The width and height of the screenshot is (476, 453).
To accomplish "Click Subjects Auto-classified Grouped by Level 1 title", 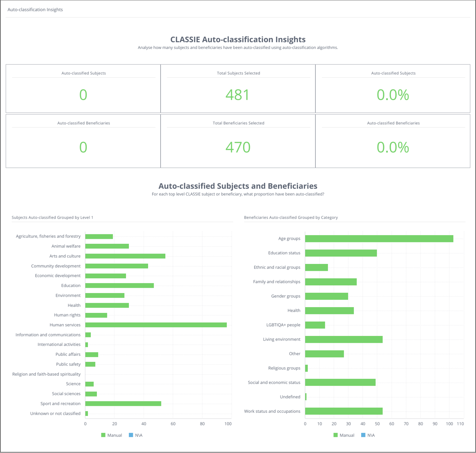I will click(53, 217).
